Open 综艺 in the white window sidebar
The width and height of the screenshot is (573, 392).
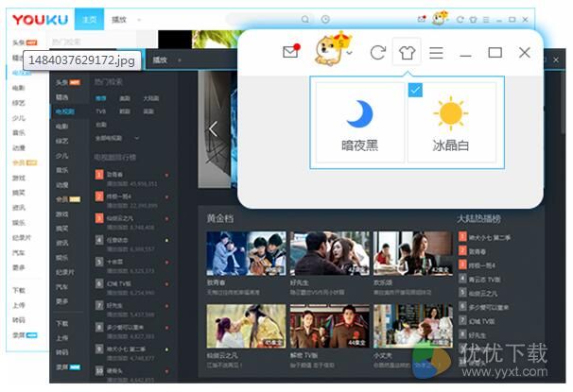[x=19, y=103]
